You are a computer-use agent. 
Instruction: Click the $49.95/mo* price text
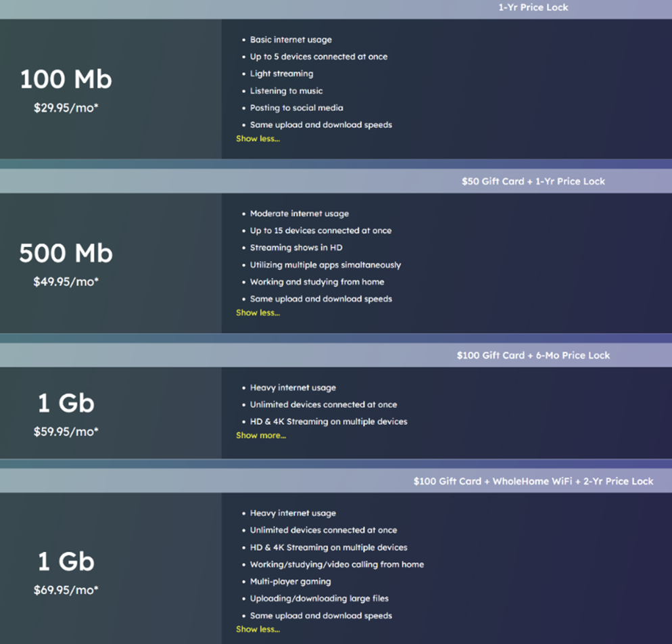point(66,281)
